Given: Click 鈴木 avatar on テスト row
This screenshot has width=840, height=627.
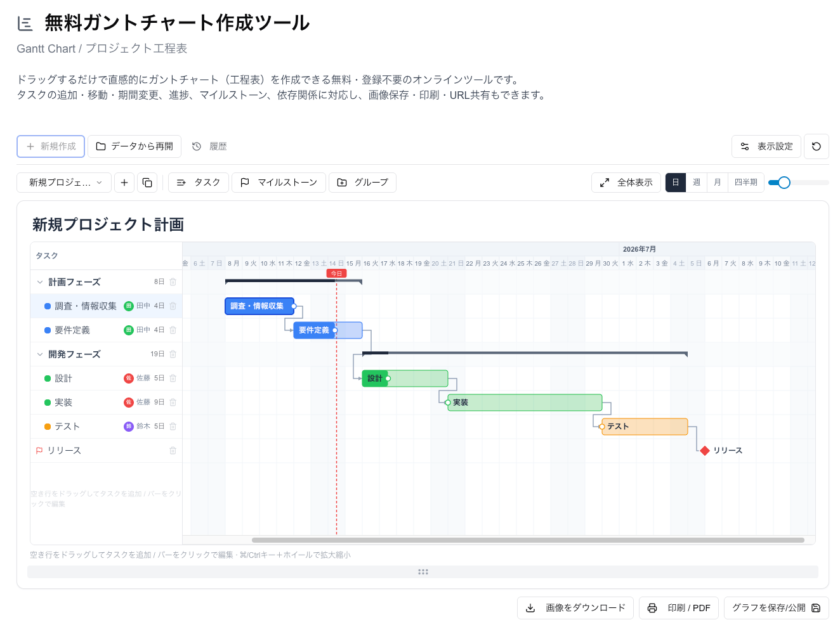Looking at the screenshot, I should [x=129, y=427].
